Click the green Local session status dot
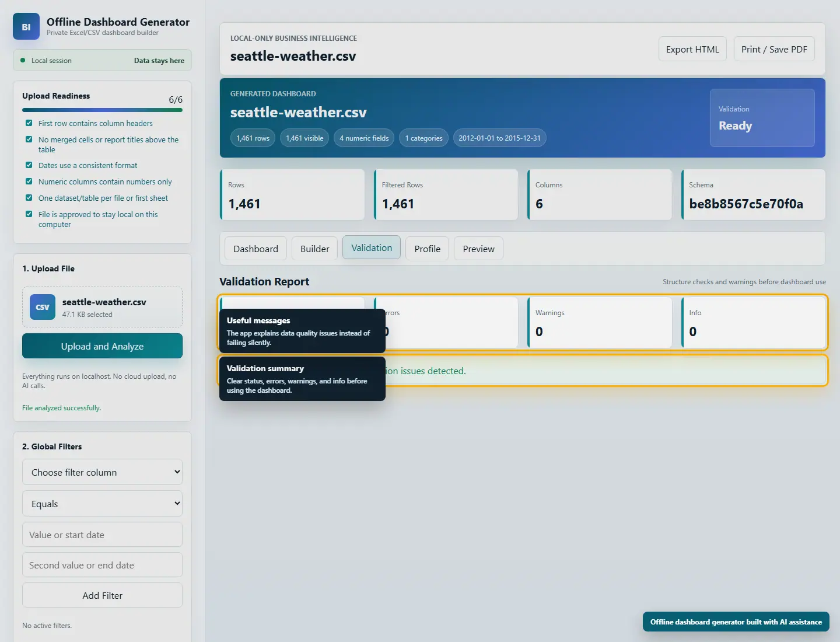 pos(23,60)
